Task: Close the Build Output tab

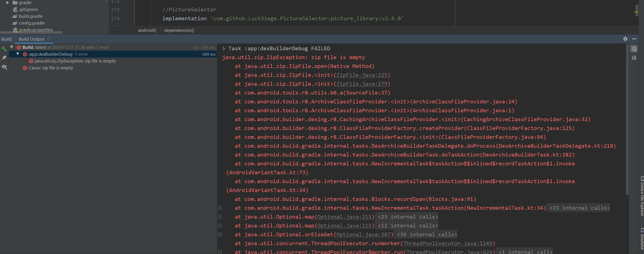Action: (48, 39)
